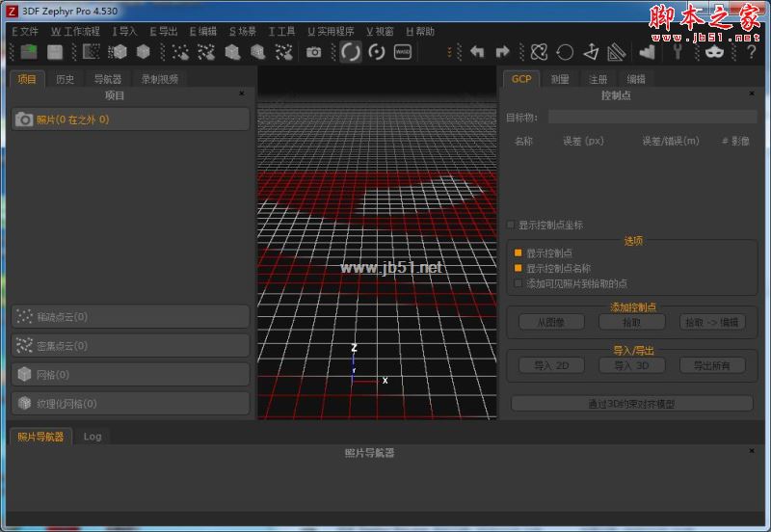Screen dimensions: 771x532
Task: Click the atom-shaped orbit icon
Action: (x=539, y=52)
